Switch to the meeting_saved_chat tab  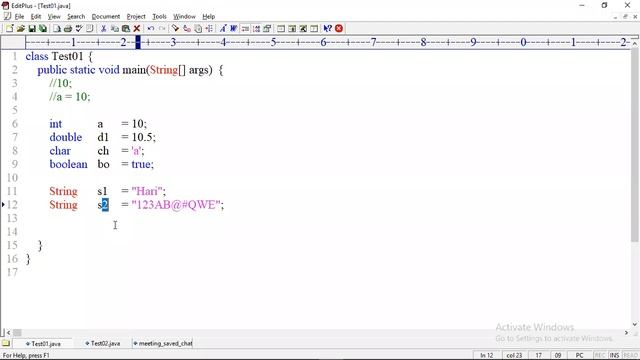pos(162,344)
